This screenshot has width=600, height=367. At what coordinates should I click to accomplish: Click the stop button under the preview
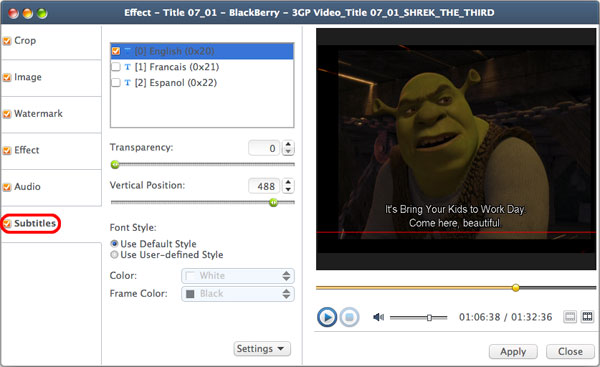click(x=349, y=317)
